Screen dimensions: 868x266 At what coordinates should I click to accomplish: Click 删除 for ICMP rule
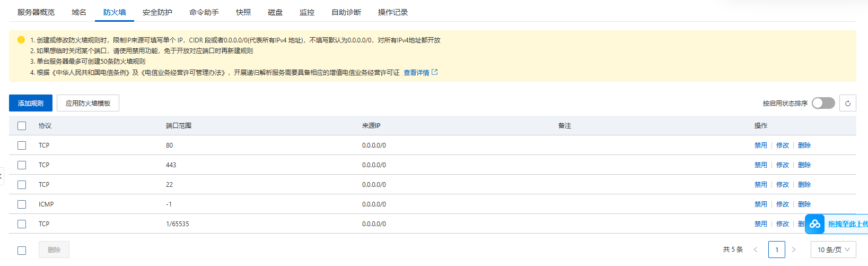804,204
